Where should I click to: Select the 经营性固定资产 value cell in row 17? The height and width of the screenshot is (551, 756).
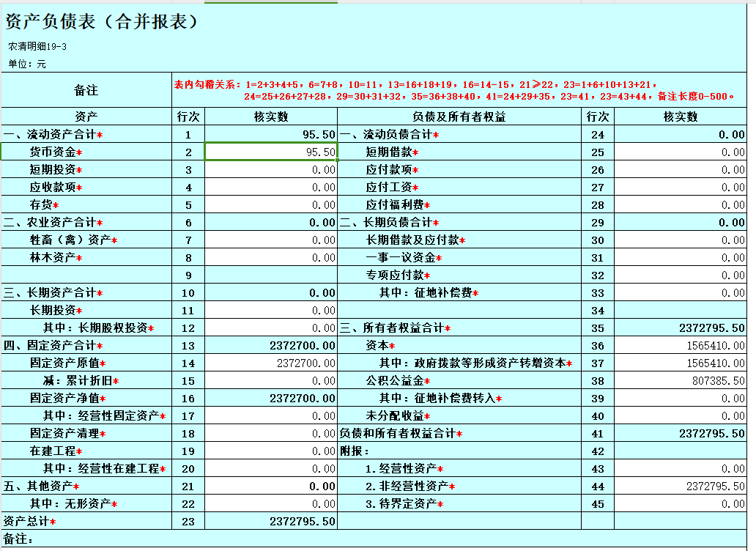271,415
